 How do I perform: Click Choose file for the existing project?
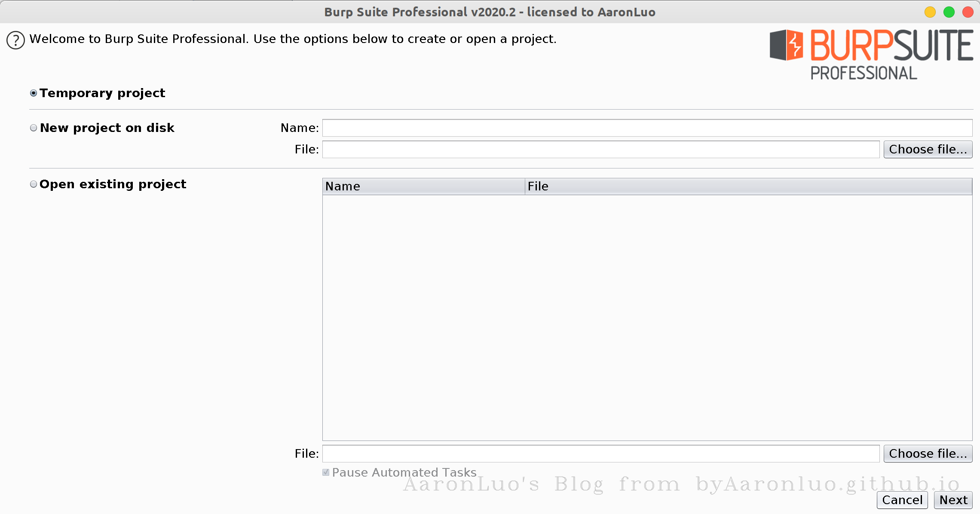(x=928, y=454)
